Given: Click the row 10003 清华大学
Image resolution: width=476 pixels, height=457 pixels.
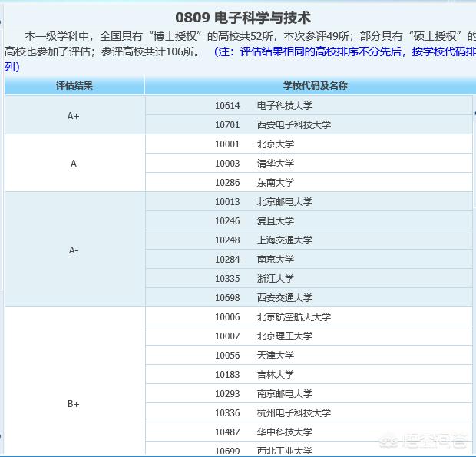Looking at the screenshot, I should click(x=309, y=164).
